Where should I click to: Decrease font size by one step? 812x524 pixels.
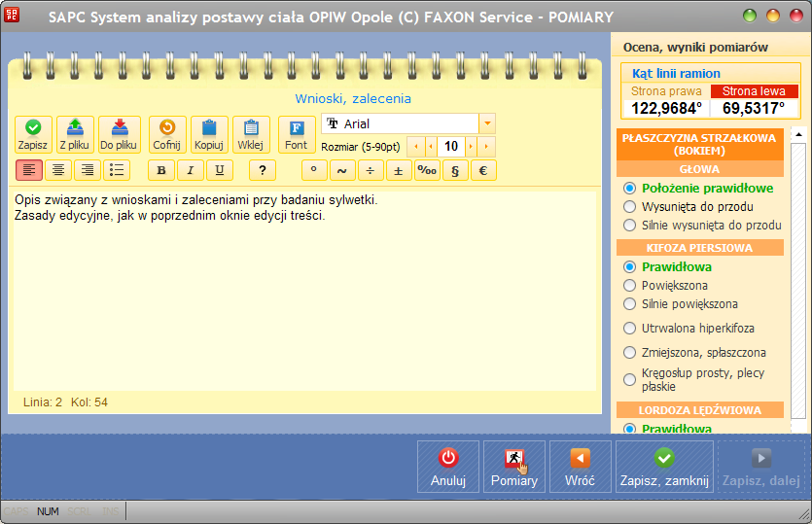429,147
